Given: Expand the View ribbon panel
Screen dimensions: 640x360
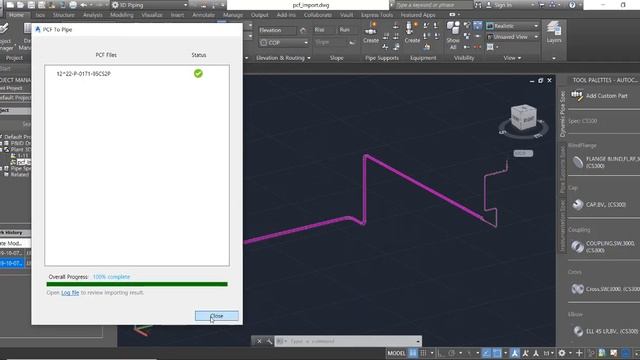Looking at the screenshot, I should pos(512,58).
